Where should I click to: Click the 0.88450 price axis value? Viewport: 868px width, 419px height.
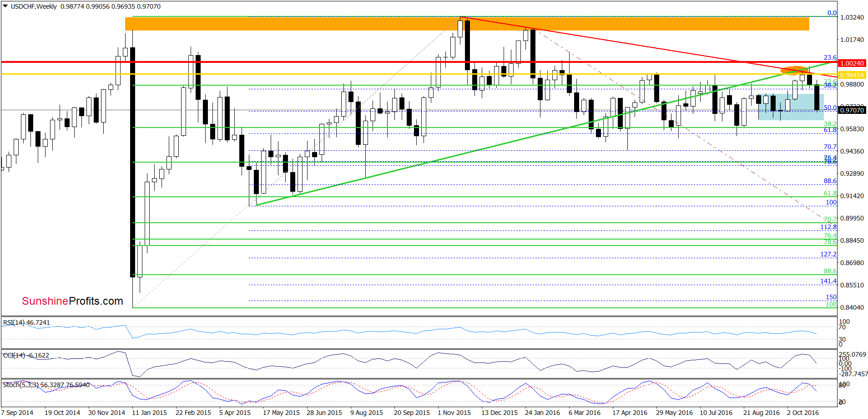(x=852, y=240)
